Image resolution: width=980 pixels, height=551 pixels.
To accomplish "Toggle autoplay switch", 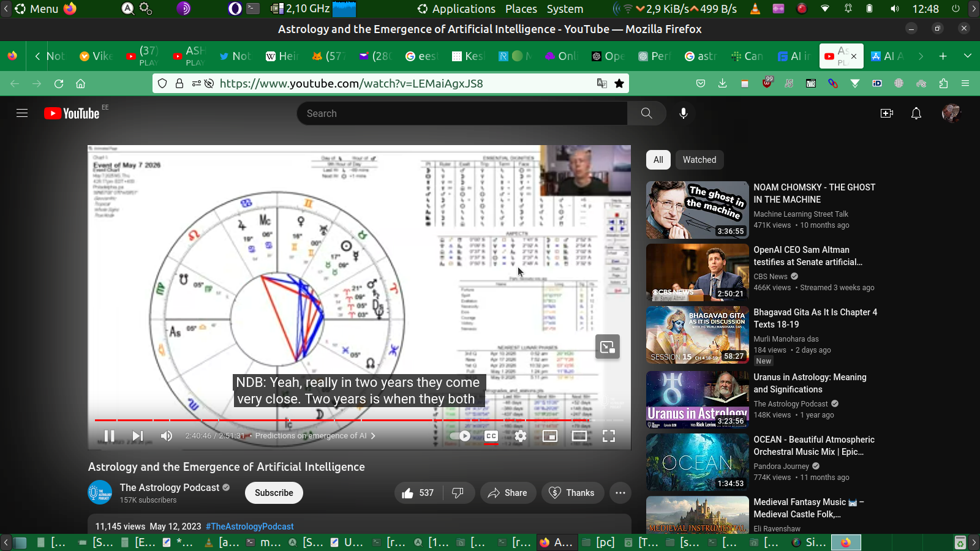I will click(460, 436).
